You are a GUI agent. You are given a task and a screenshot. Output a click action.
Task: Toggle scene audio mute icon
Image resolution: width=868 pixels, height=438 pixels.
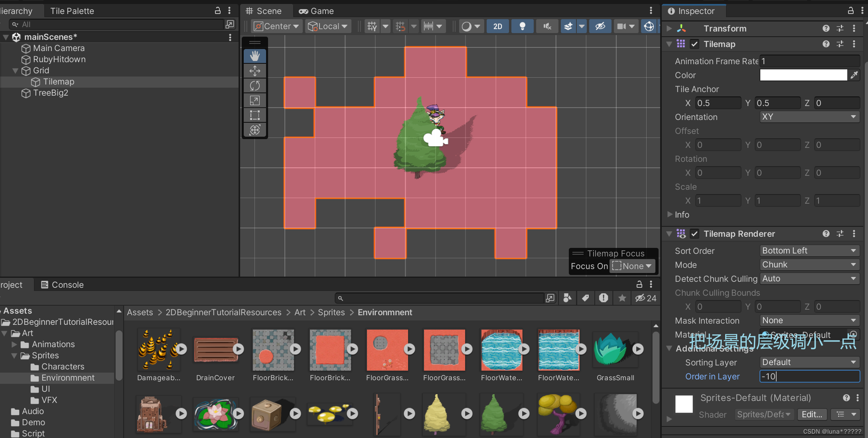coord(547,26)
